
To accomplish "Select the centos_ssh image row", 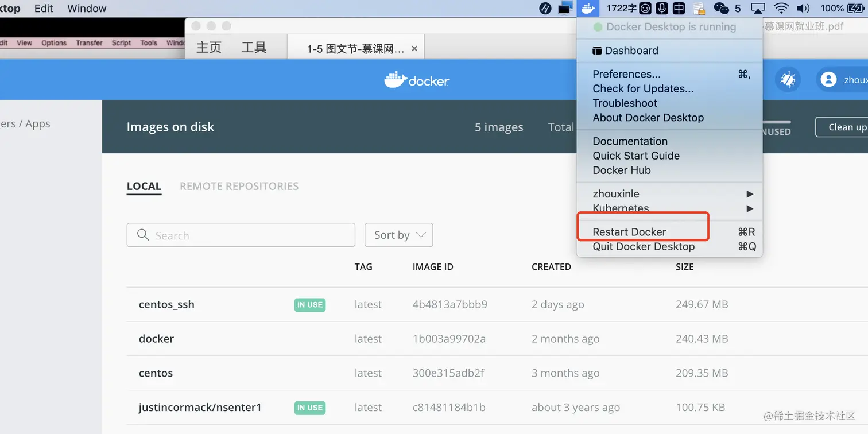I will tap(497, 304).
